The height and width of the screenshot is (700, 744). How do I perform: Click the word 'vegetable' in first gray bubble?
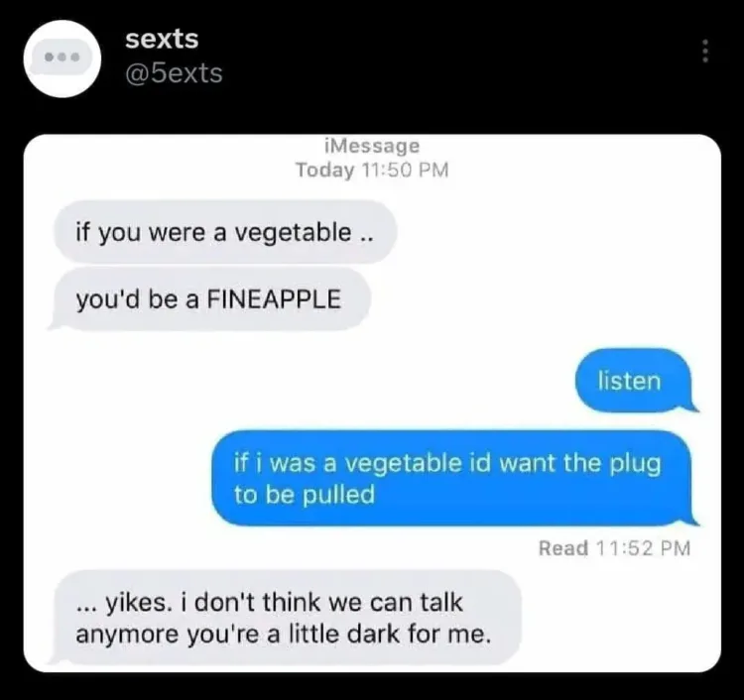(x=294, y=233)
